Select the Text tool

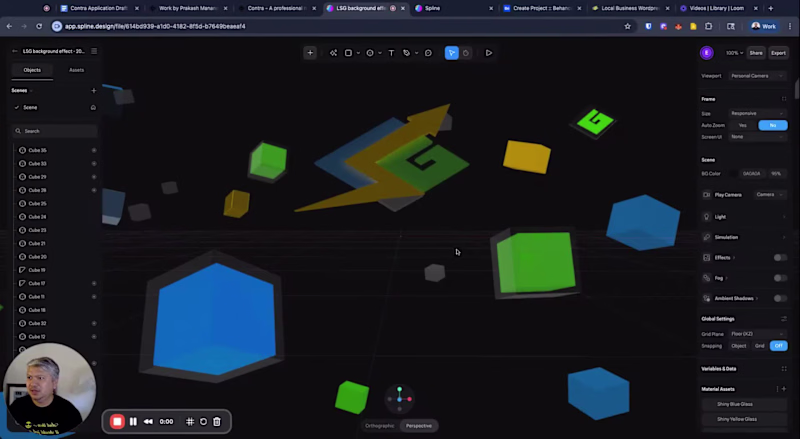point(391,53)
